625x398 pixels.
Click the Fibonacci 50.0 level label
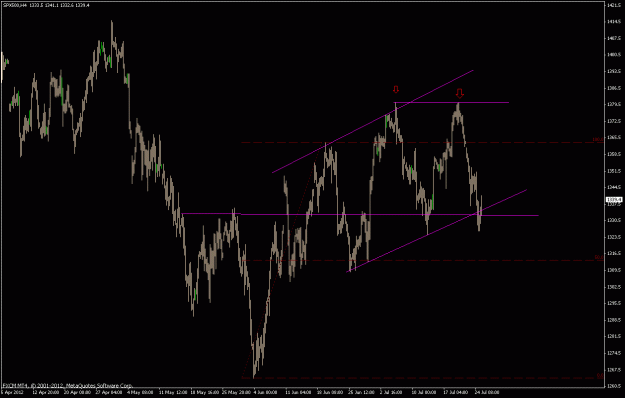[599, 258]
